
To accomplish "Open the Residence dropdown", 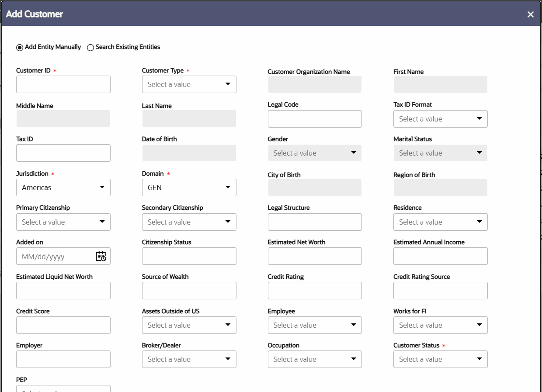I will click(x=441, y=222).
